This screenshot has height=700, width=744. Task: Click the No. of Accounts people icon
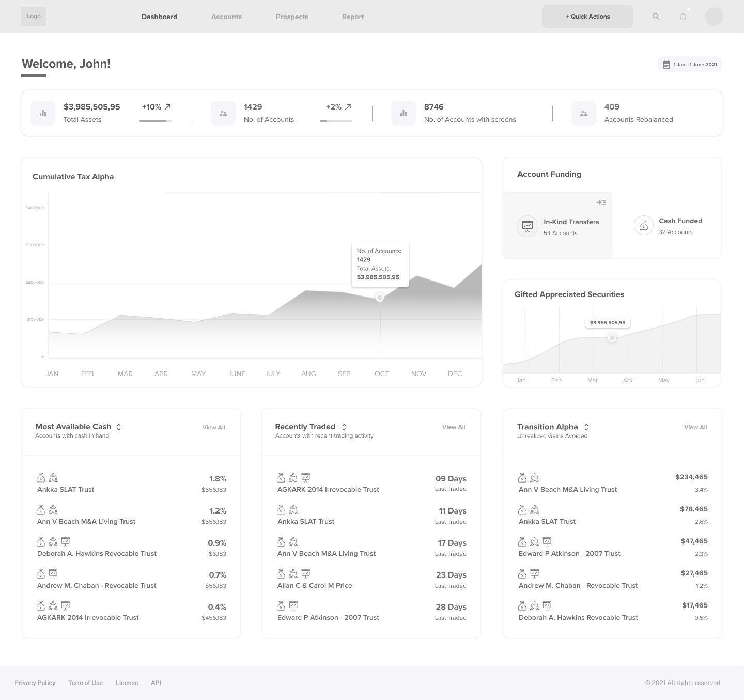(x=223, y=113)
